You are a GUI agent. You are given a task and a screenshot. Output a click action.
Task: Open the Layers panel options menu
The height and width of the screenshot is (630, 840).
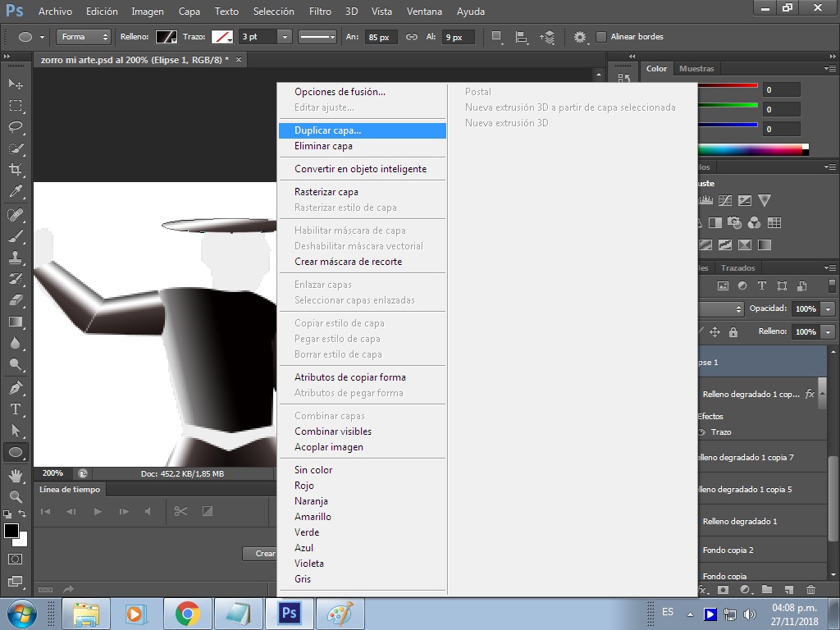point(830,267)
